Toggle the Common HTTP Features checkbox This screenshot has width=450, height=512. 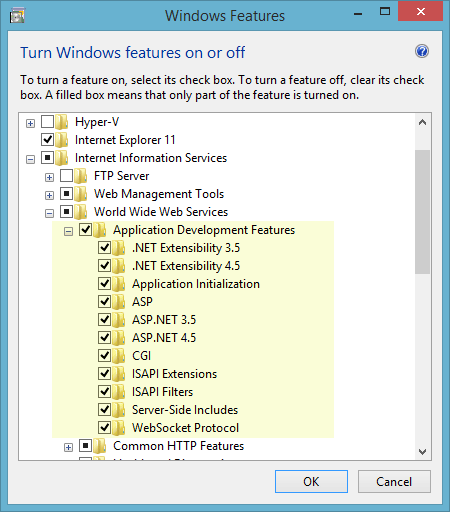(x=85, y=445)
